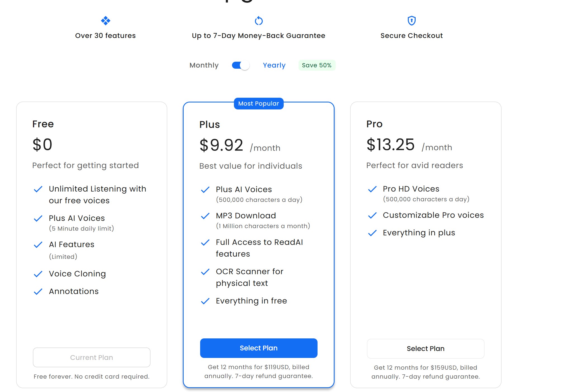The width and height of the screenshot is (561, 392).
Task: Click the Pro plan $13.25 price
Action: (390, 145)
